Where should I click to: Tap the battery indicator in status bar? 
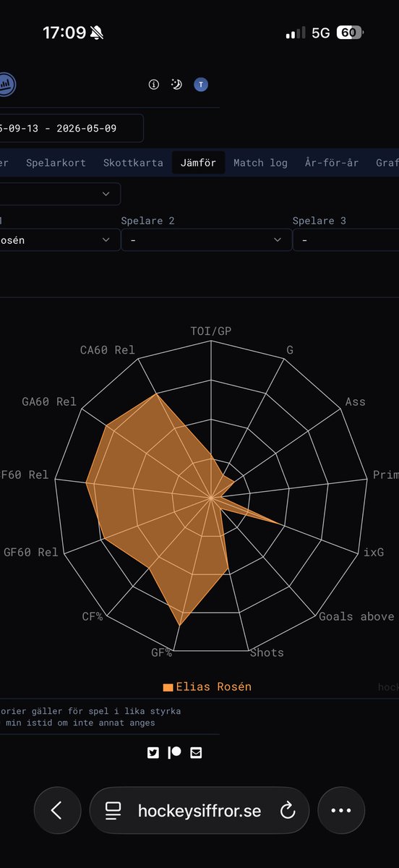click(348, 33)
